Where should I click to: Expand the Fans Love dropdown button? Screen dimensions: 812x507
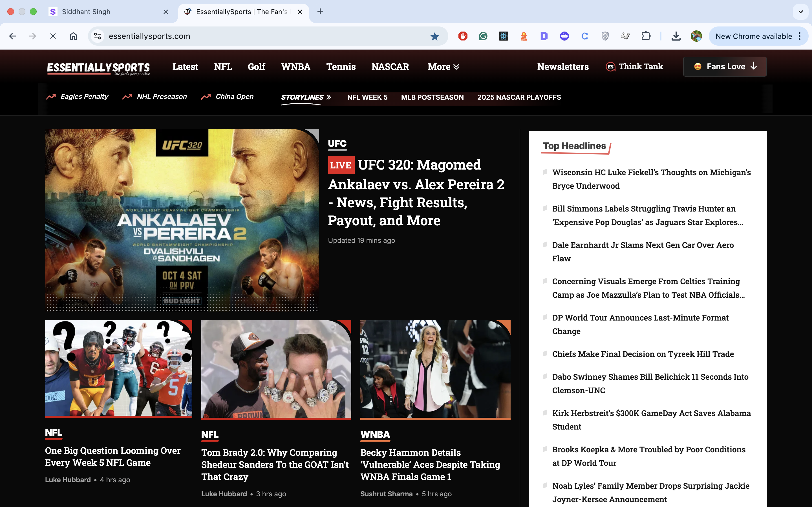[725, 67]
